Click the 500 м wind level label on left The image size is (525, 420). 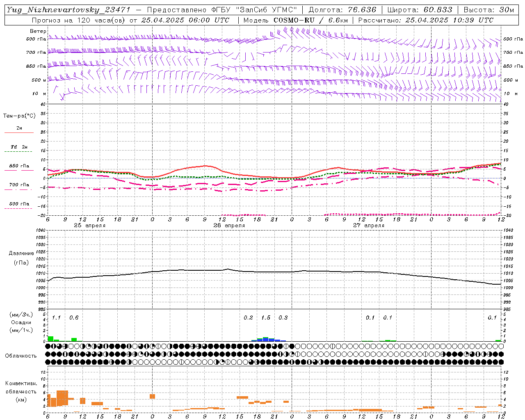click(39, 80)
